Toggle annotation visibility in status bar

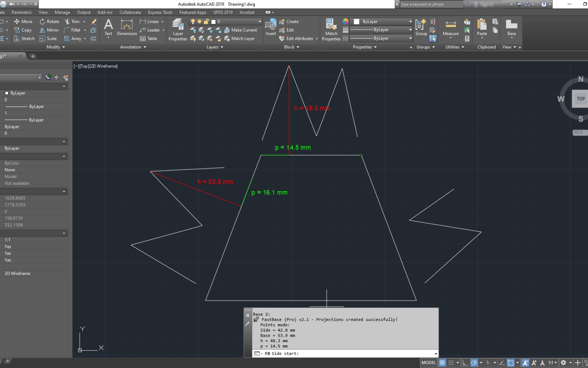(525, 362)
